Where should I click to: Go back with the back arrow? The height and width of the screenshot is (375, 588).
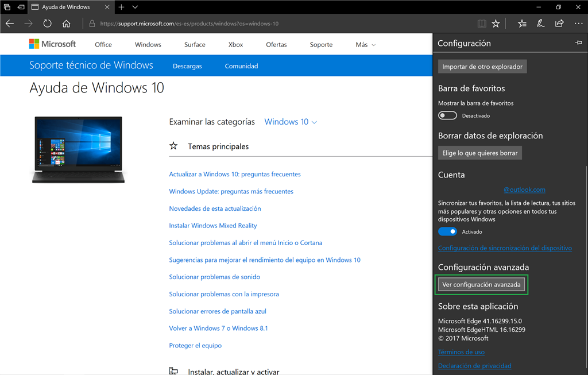click(x=10, y=24)
